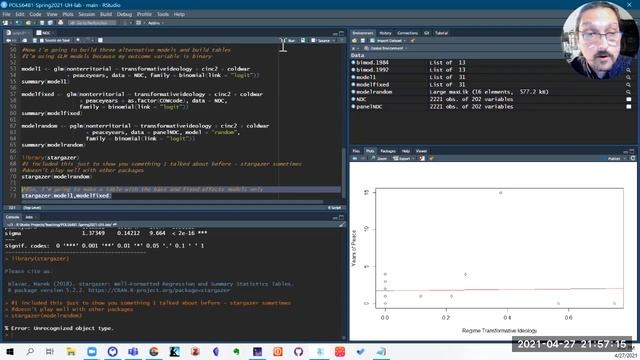Open the Session menu
Viewport: 640px width, 360px height.
pos(87,14)
